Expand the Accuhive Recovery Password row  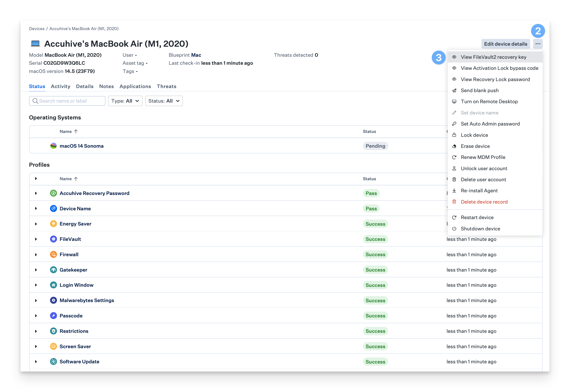pyautogui.click(x=36, y=193)
